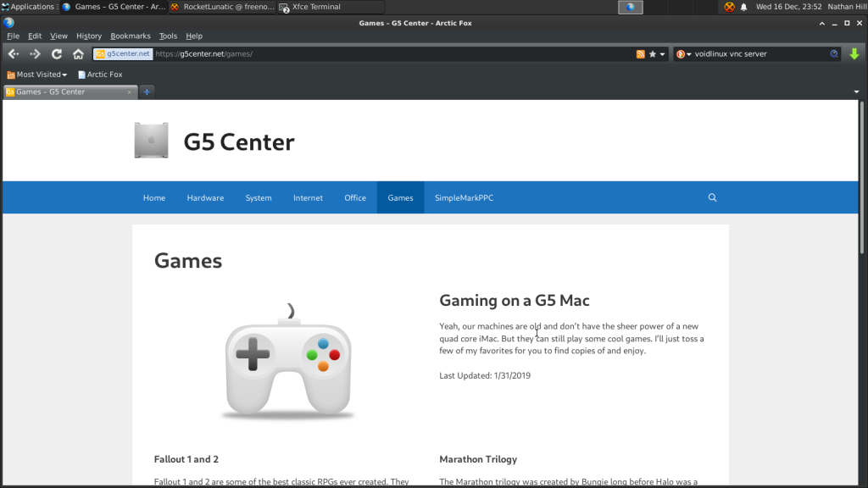This screenshot has width=868, height=488.
Task: Click the Fallout 1 and 2 heading
Action: (x=186, y=459)
